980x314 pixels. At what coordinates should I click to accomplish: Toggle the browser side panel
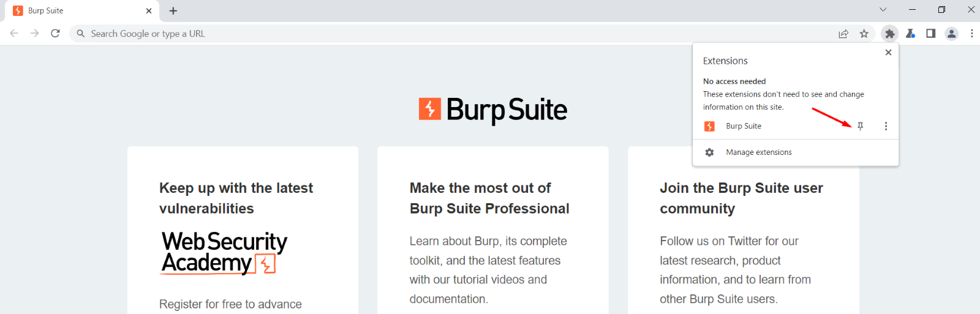(x=931, y=34)
